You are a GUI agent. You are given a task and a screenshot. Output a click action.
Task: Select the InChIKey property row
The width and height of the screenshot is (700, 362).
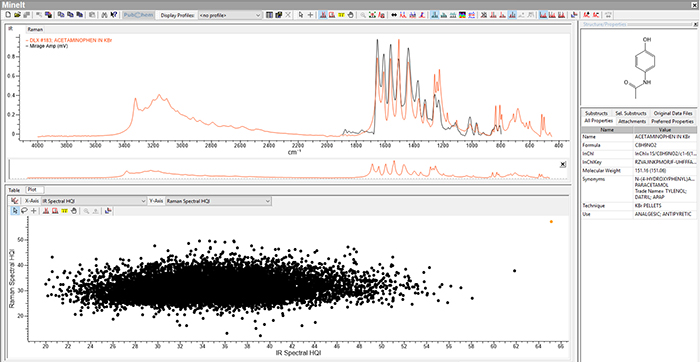point(639,162)
